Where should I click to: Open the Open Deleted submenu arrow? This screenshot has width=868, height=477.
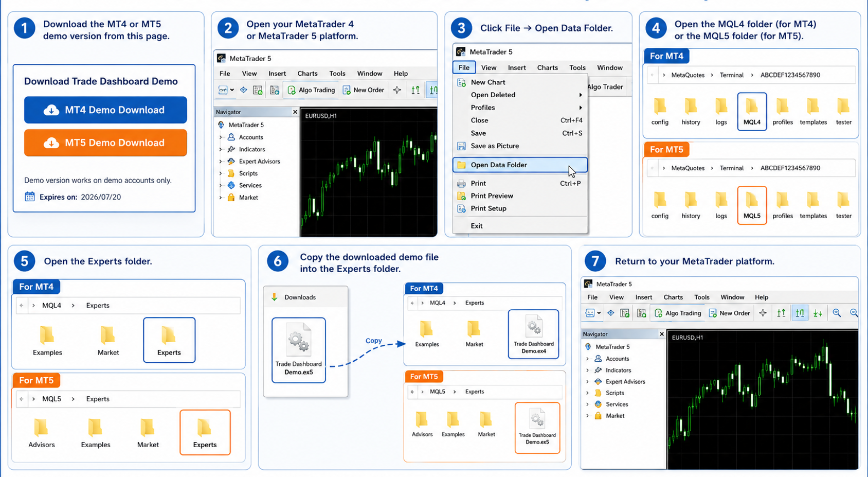pyautogui.click(x=581, y=95)
